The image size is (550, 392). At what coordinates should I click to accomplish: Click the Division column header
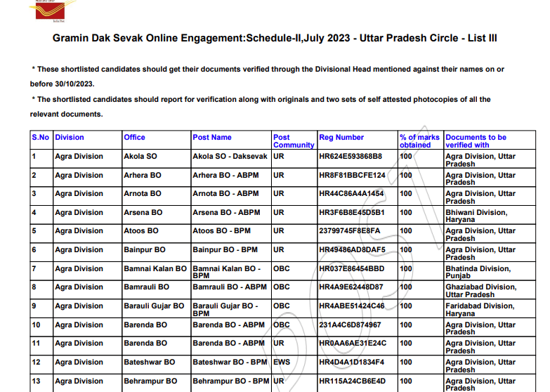click(70, 138)
